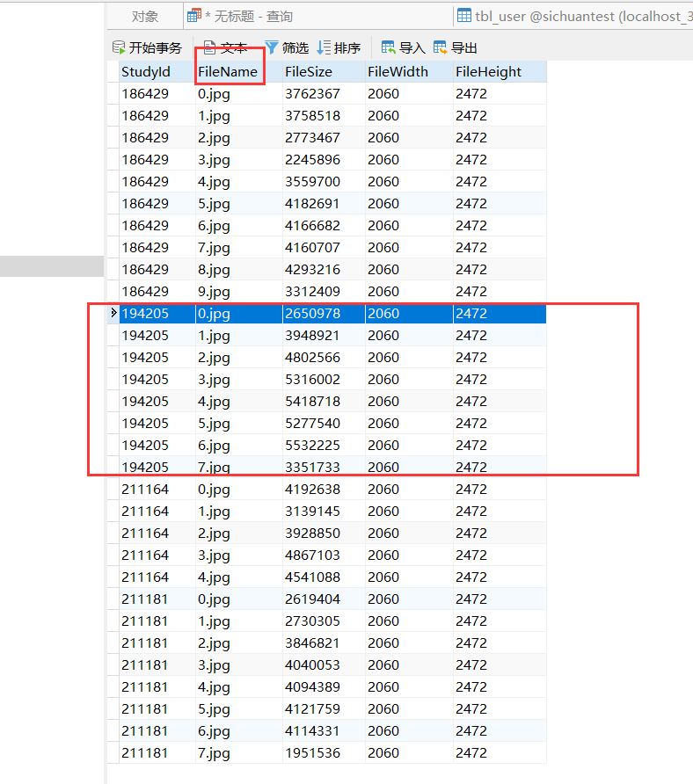The image size is (693, 784).
Task: Click the Begin Transaction (开始事务) icon
Action: 120,47
